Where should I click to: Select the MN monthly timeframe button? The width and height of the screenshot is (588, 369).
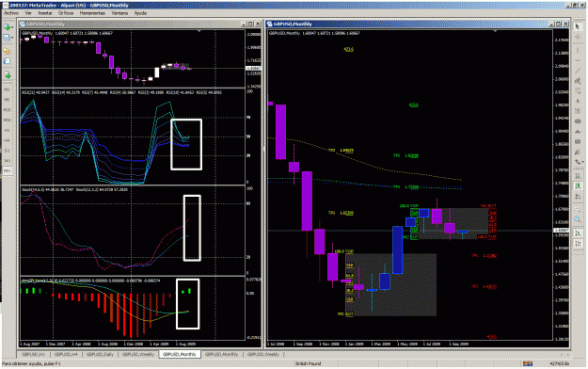pyautogui.click(x=7, y=170)
